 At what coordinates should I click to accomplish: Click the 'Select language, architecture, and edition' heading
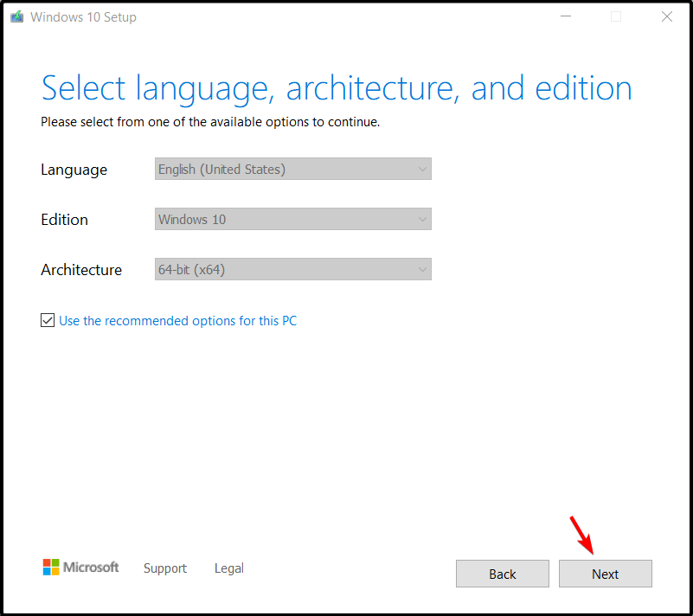pos(337,89)
